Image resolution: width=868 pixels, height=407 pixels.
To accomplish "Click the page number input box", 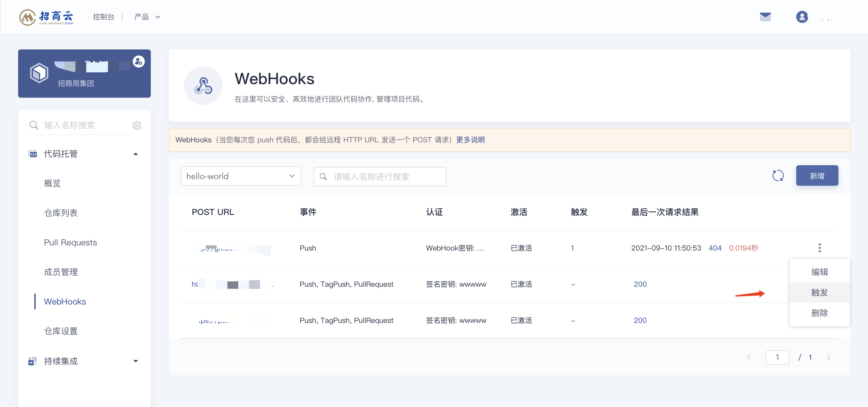I will coord(777,358).
